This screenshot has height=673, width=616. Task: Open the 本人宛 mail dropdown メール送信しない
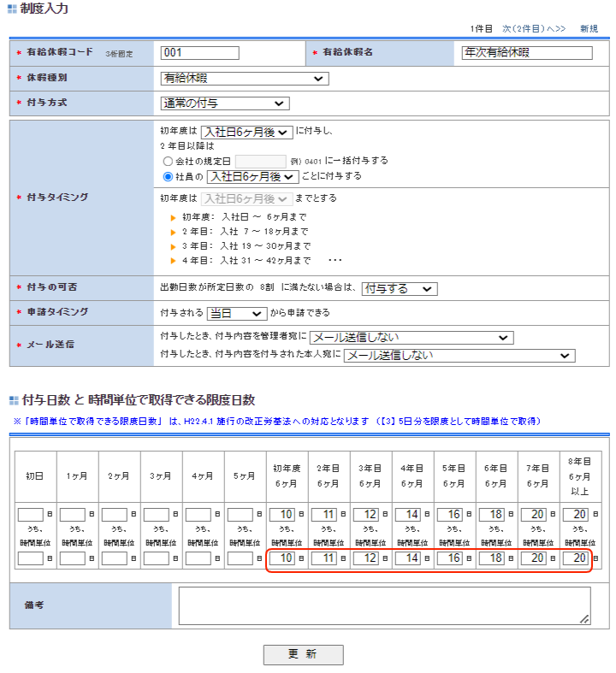click(459, 356)
